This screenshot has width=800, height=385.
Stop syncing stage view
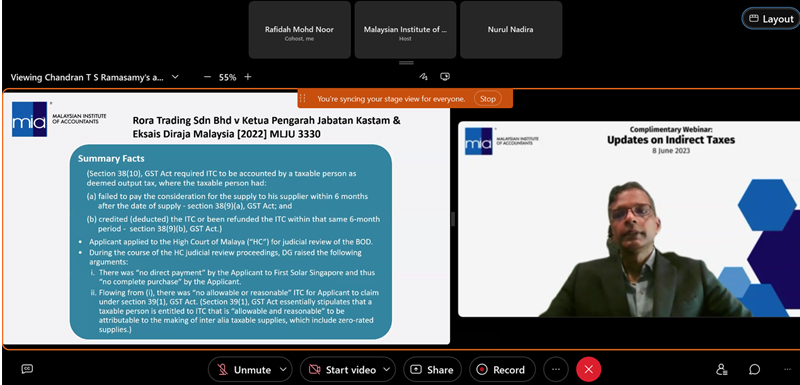(488, 99)
